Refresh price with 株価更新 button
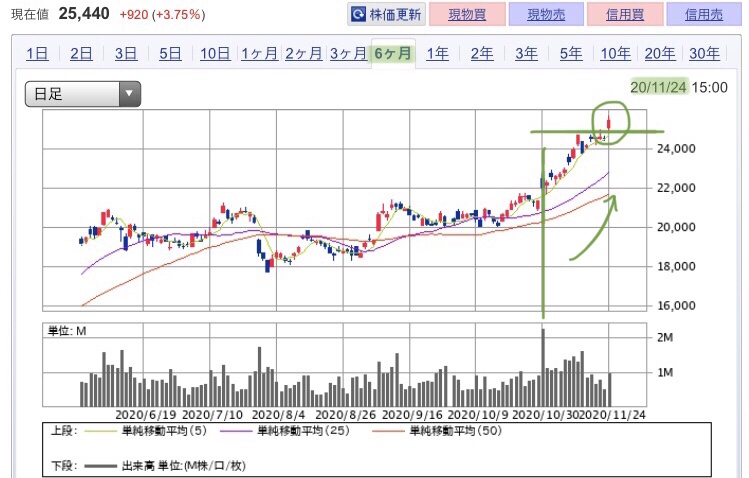 pos(386,14)
